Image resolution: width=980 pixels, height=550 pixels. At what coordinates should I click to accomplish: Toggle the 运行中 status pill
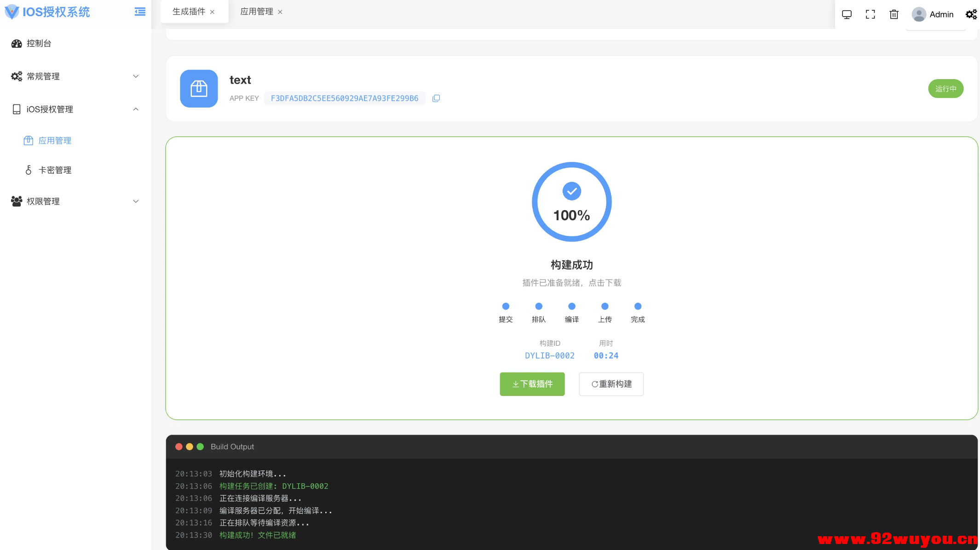(x=946, y=88)
